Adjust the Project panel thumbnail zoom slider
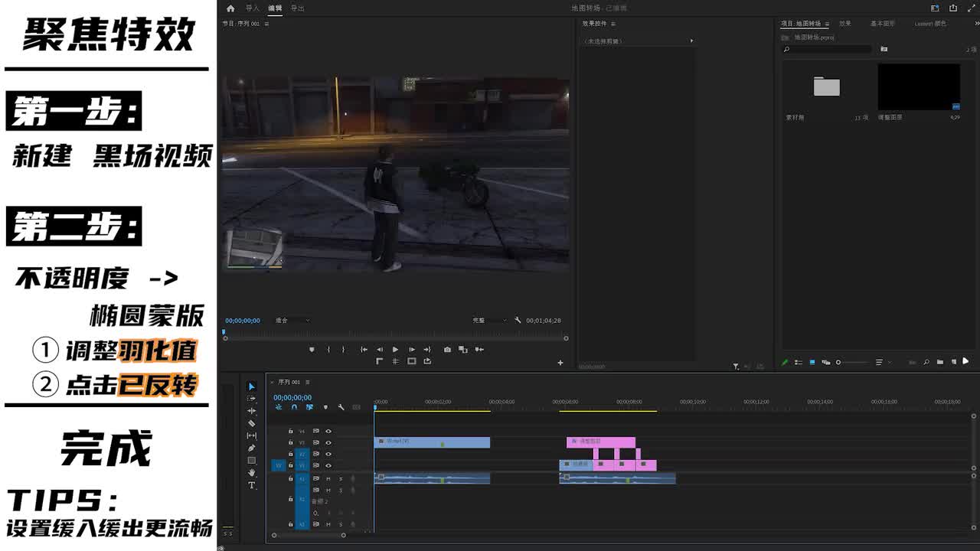Image resolution: width=980 pixels, height=551 pixels. (852, 362)
